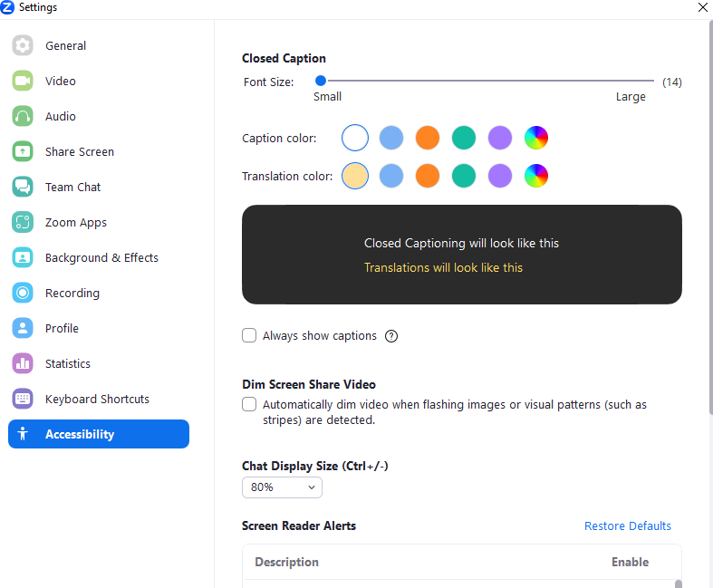Image resolution: width=713 pixels, height=588 pixels.
Task: Select green translation color swatch
Action: point(464,176)
